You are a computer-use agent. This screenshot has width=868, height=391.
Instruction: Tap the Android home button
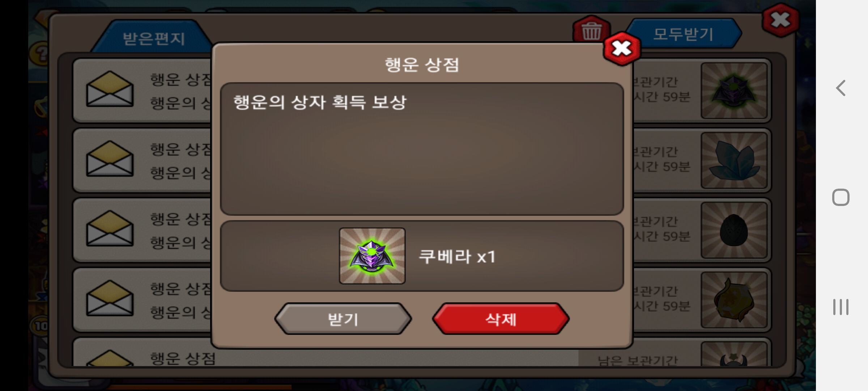pos(841,197)
